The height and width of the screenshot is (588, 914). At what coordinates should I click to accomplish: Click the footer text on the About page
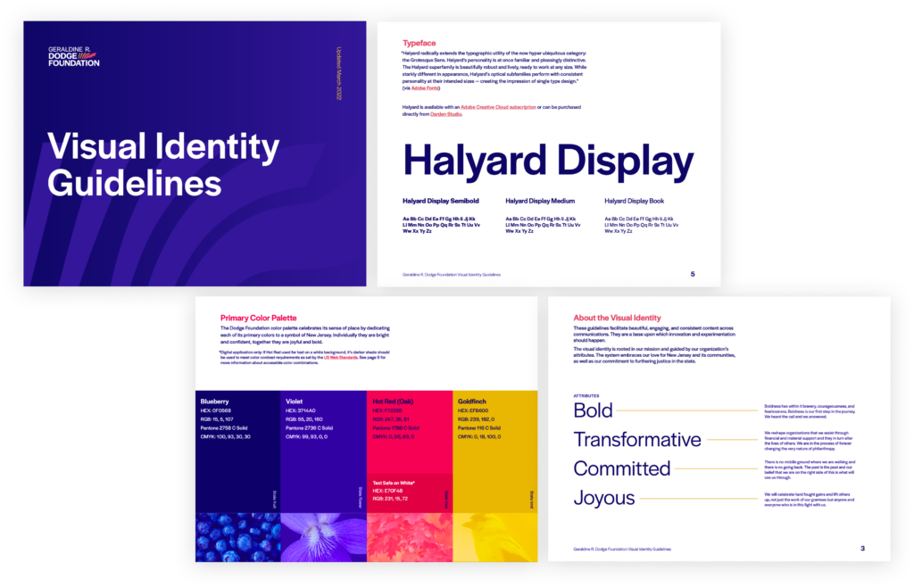tap(622, 549)
